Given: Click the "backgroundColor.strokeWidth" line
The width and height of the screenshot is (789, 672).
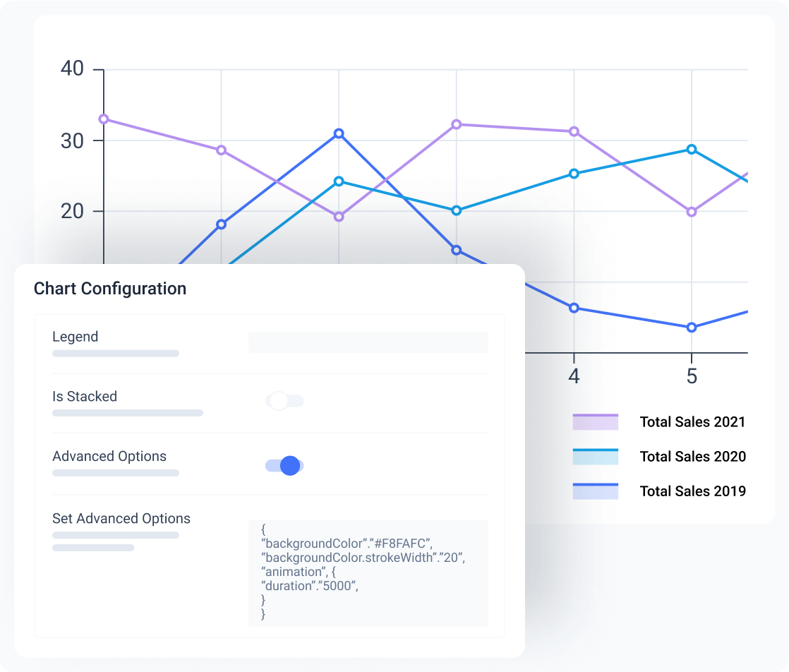Looking at the screenshot, I should (x=363, y=558).
